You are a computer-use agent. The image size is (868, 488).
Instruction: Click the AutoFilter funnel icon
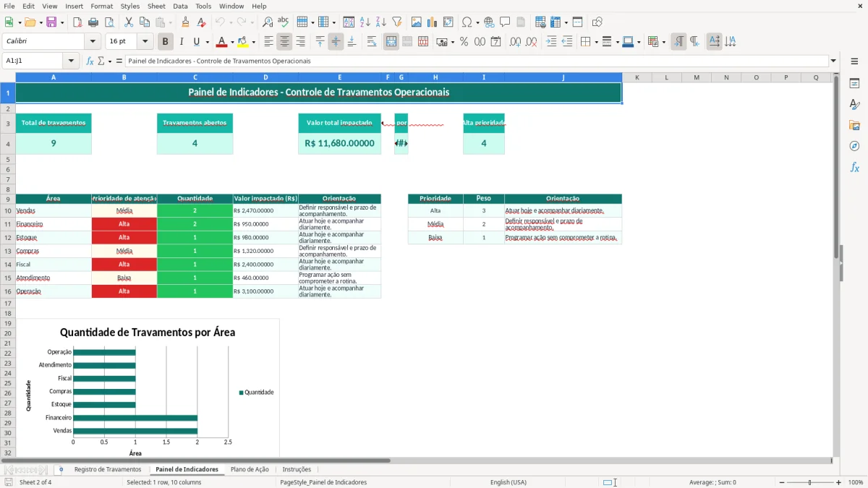point(396,22)
